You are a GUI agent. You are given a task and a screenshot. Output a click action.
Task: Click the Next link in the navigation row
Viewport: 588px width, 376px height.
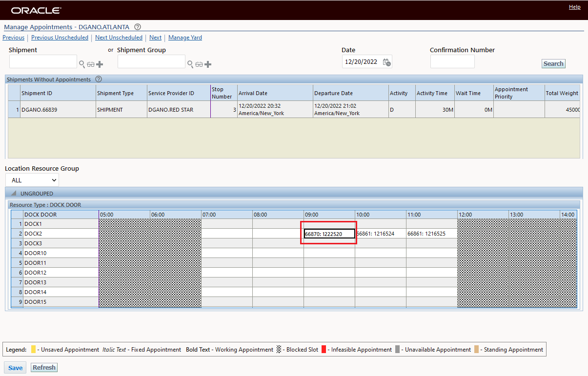tap(155, 38)
